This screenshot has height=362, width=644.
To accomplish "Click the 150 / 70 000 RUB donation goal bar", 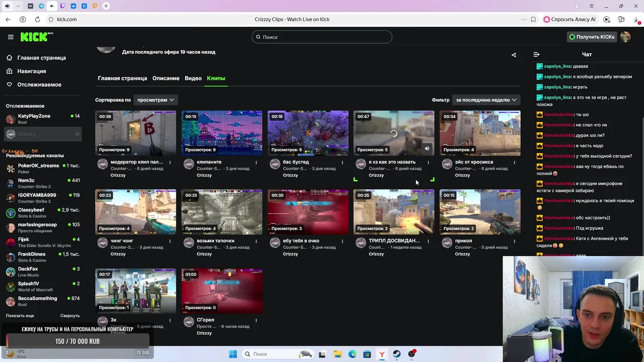I will (x=77, y=341).
